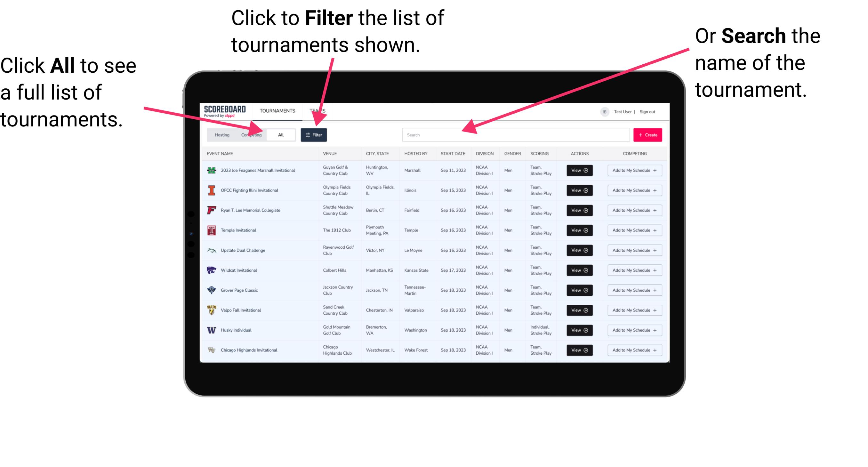Click the Washington Huskies team icon
This screenshot has height=467, width=868.
pos(211,330)
